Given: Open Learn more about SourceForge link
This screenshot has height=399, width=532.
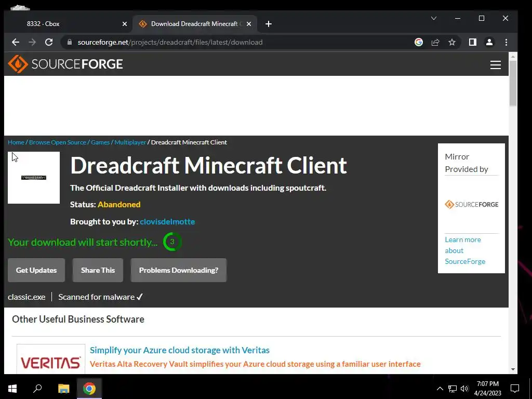Looking at the screenshot, I should point(465,250).
